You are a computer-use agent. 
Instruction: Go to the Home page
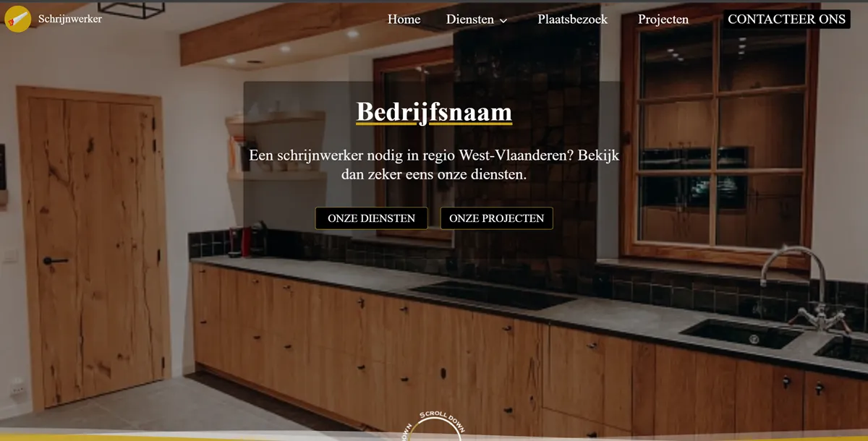pos(404,20)
